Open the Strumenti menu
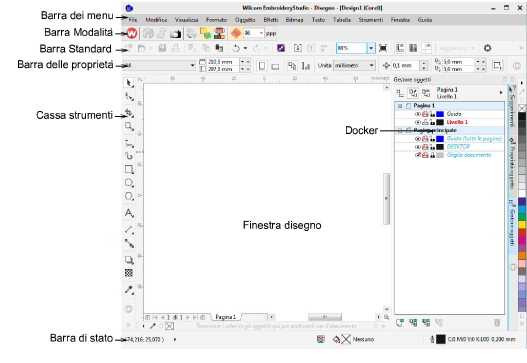The width and height of the screenshot is (527, 363). (x=371, y=20)
